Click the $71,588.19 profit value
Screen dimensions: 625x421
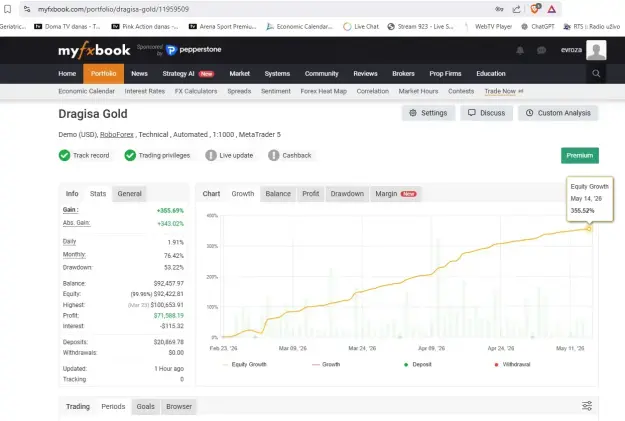pyautogui.click(x=169, y=315)
